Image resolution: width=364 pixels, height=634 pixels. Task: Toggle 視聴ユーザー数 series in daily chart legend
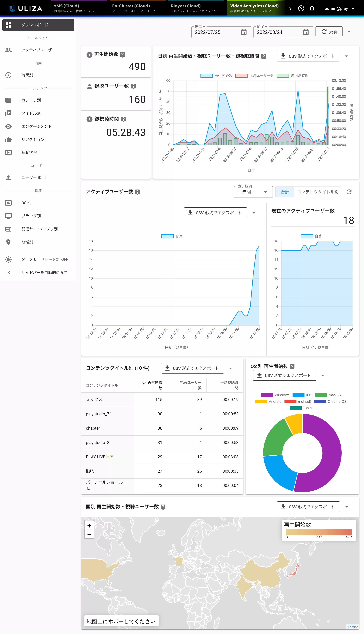pyautogui.click(x=255, y=76)
